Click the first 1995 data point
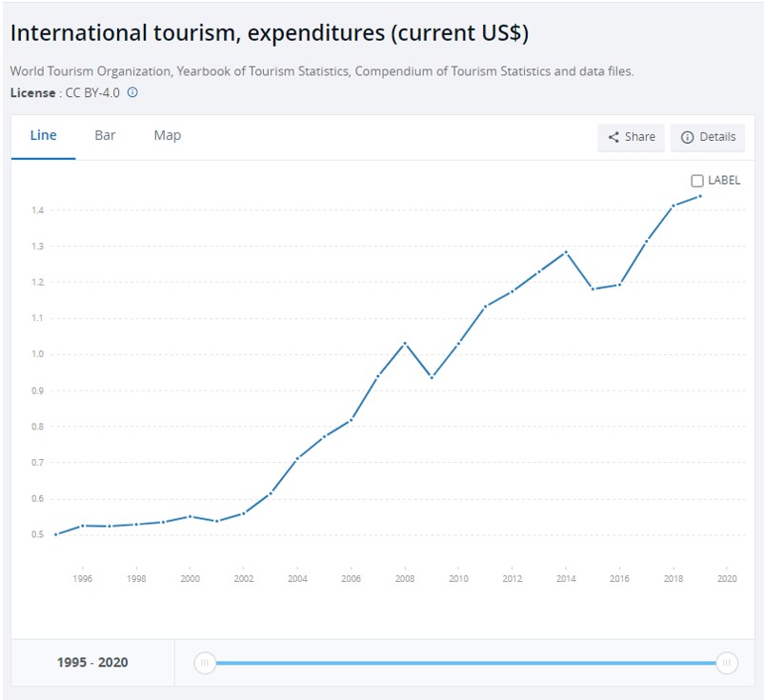The width and height of the screenshot is (764, 700). (56, 534)
